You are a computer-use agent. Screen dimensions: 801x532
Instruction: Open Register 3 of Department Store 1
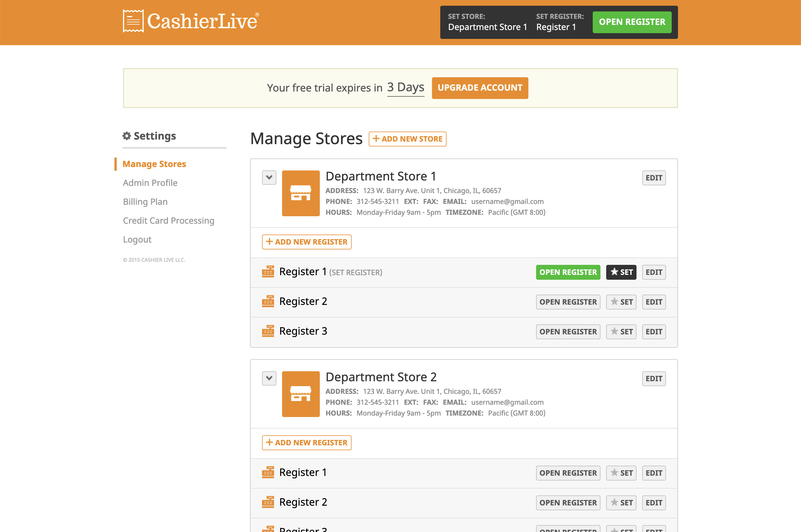(568, 331)
